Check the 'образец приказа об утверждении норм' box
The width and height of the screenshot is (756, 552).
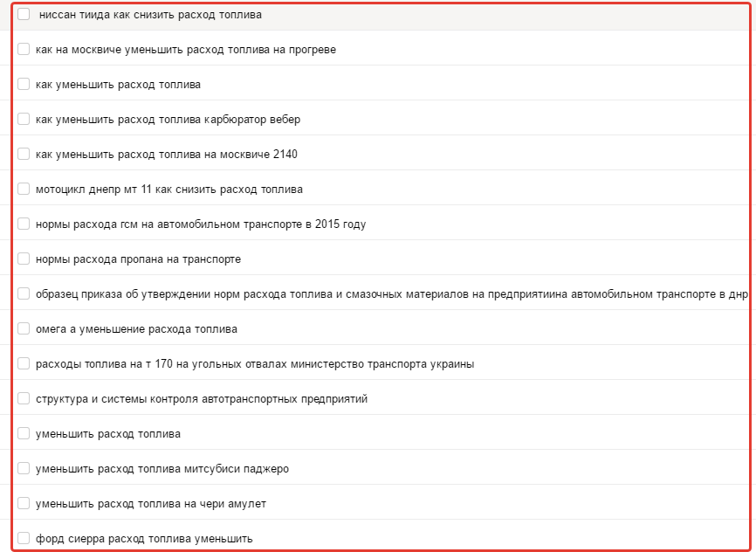pos(24,293)
